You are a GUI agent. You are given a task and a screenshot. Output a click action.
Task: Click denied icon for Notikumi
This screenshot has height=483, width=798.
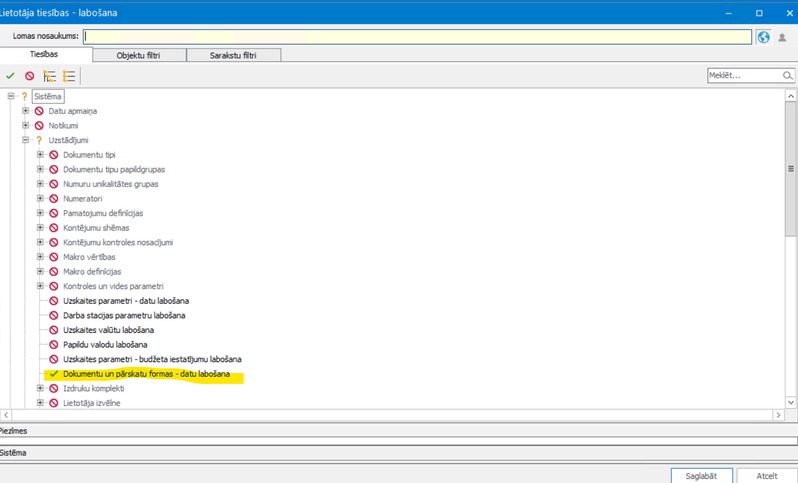click(x=39, y=126)
